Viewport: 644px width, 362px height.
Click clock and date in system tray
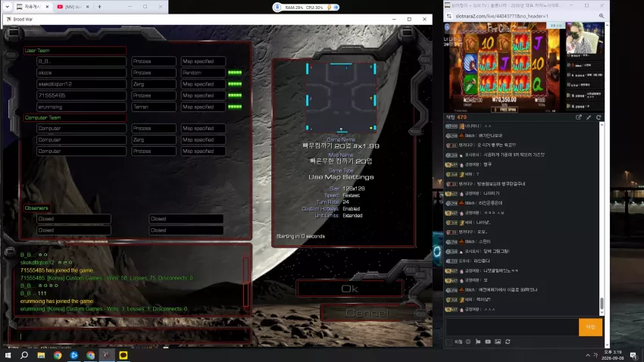point(612,355)
